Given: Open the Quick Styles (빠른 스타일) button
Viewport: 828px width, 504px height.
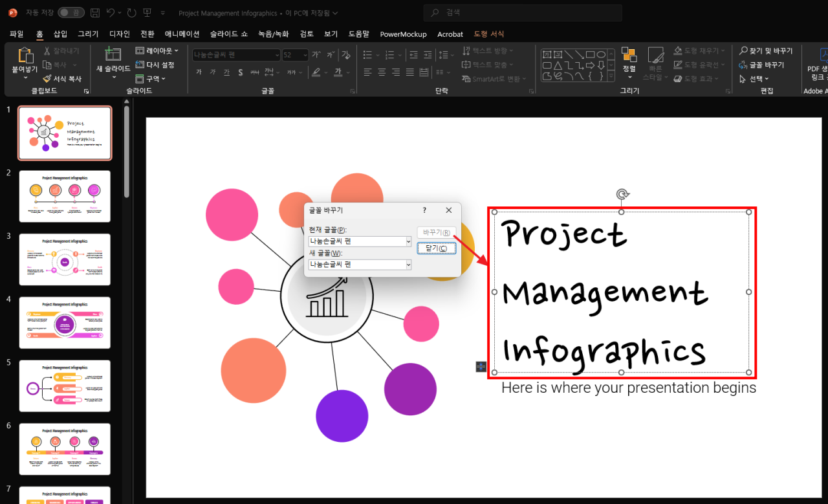Looking at the screenshot, I should [x=655, y=63].
